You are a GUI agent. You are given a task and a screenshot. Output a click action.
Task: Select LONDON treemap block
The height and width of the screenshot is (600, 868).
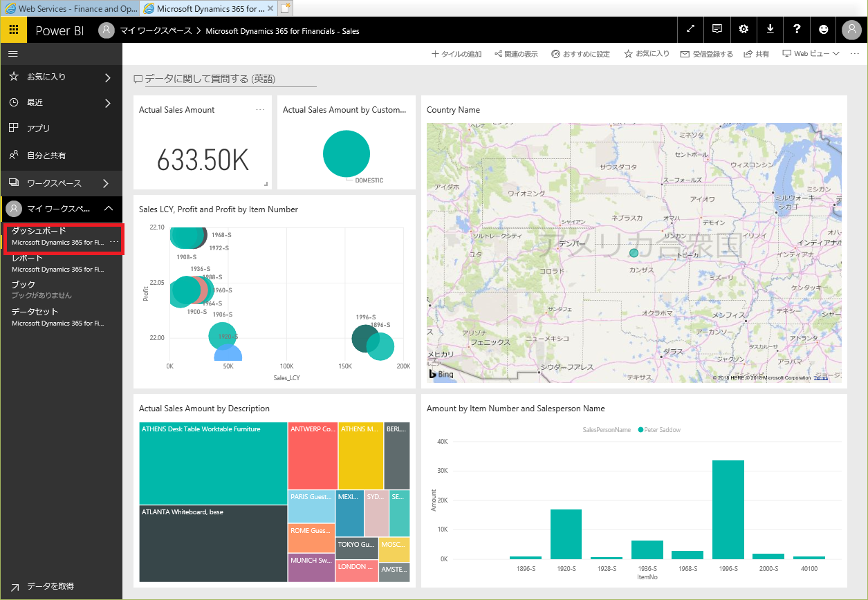[x=357, y=572]
